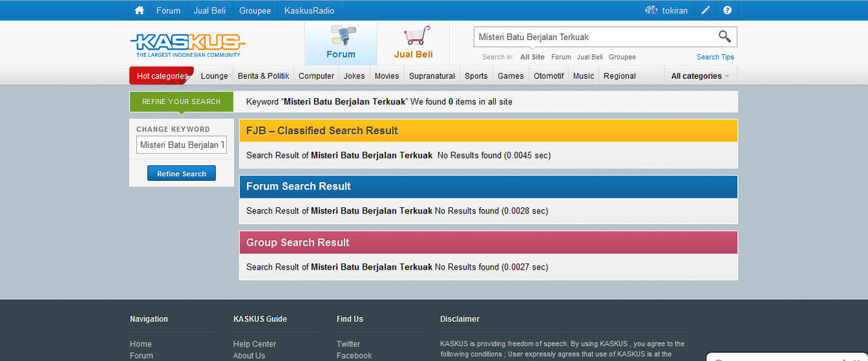868x361 pixels.
Task: Click the KASKUS logo
Action: tap(188, 45)
